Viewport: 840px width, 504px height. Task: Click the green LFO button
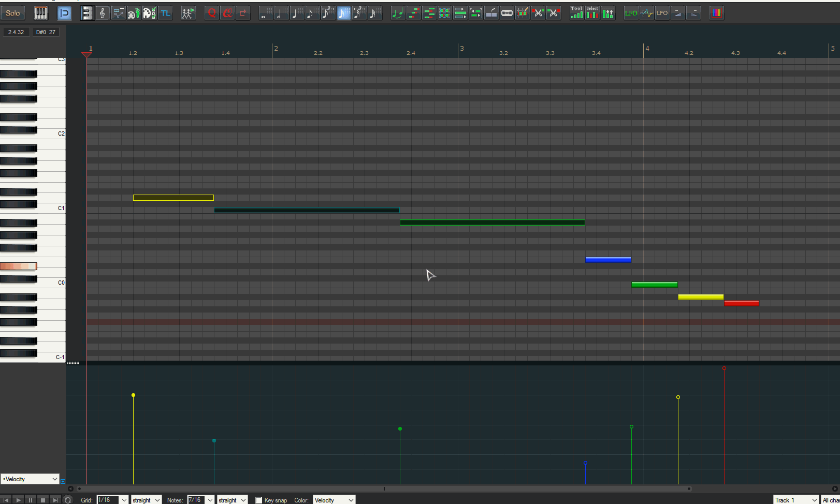pyautogui.click(x=631, y=13)
